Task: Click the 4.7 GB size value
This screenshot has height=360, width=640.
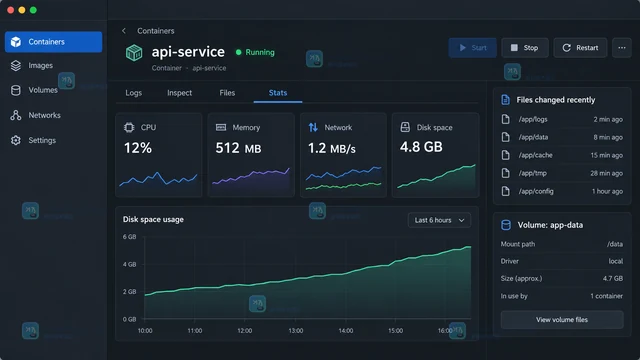Action: click(613, 278)
